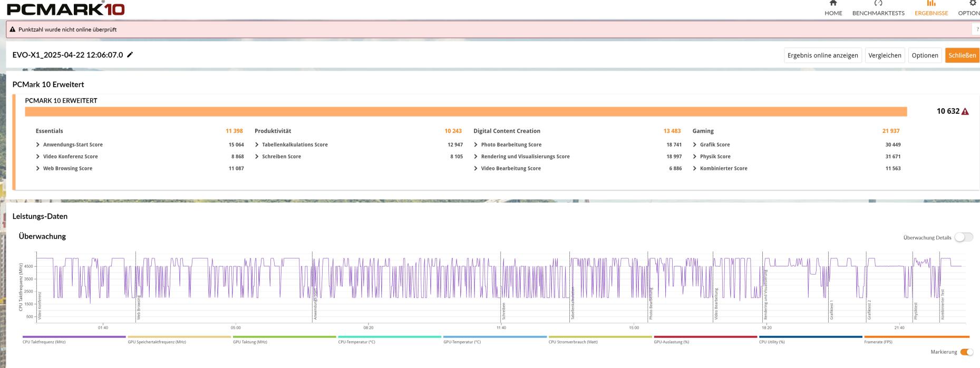Viewport: 980px width, 368px height.
Task: Click the Vergleichen button
Action: [885, 55]
